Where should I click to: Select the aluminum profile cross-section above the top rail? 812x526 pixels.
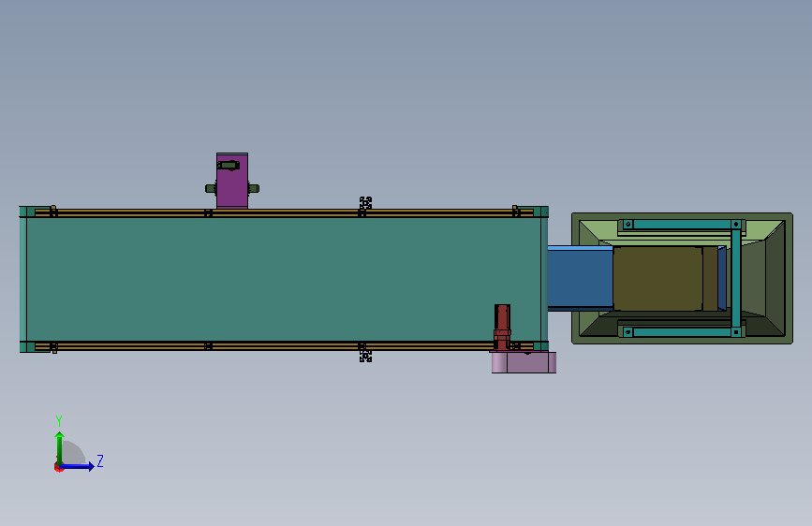tap(365, 202)
